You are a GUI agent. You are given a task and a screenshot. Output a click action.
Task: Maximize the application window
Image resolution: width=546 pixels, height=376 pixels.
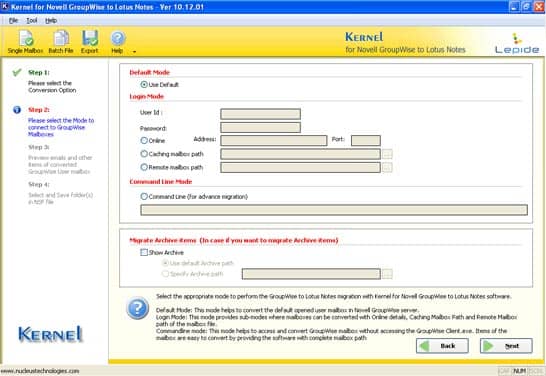click(x=526, y=7)
